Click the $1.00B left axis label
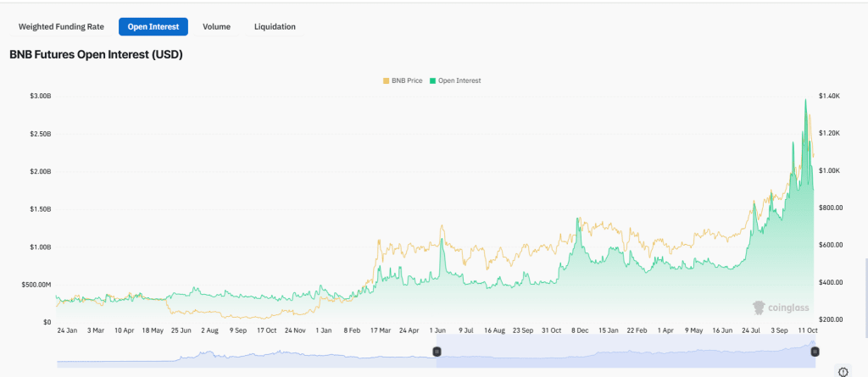Screen dimensions: 868x377 pyautogui.click(x=41, y=247)
